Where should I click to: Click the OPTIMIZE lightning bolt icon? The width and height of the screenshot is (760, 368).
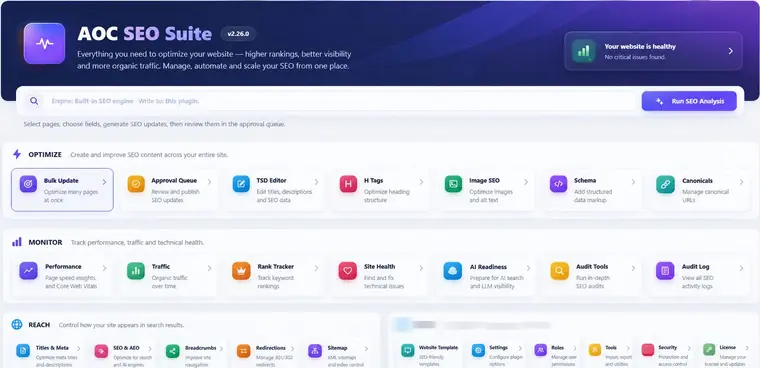click(17, 154)
